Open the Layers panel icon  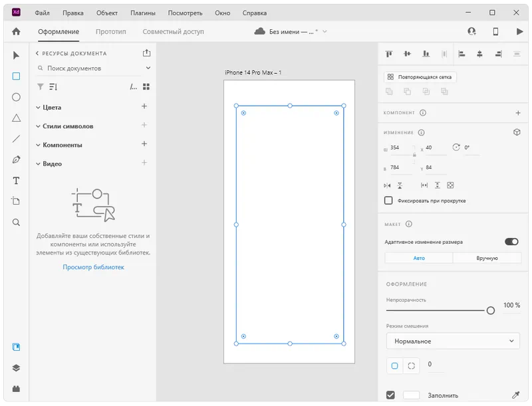(16, 368)
